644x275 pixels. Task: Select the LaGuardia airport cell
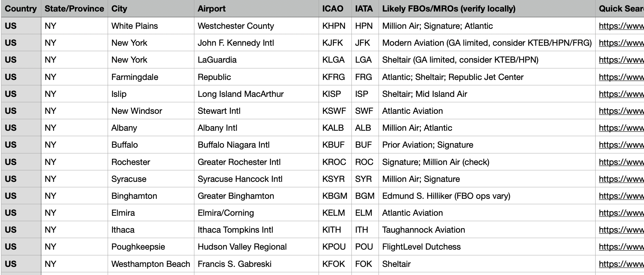click(256, 60)
